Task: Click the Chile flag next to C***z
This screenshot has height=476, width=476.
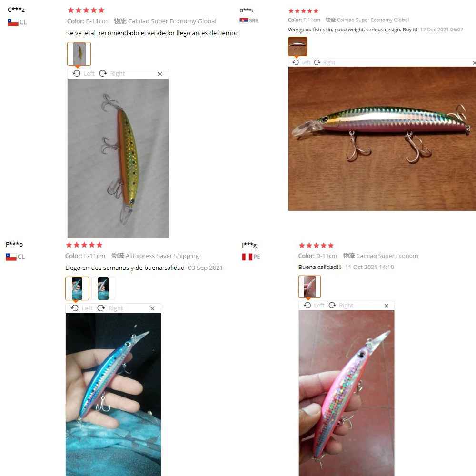Action: pyautogui.click(x=13, y=22)
